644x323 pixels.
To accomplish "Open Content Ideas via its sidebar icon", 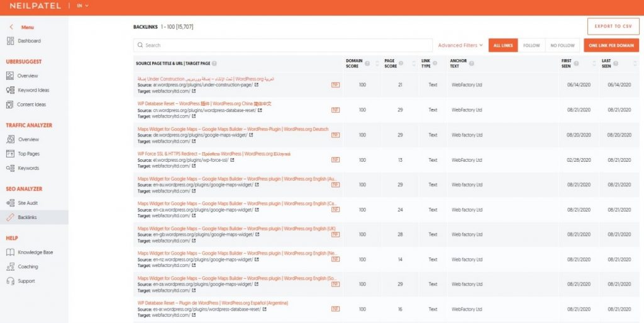I will [x=10, y=105].
